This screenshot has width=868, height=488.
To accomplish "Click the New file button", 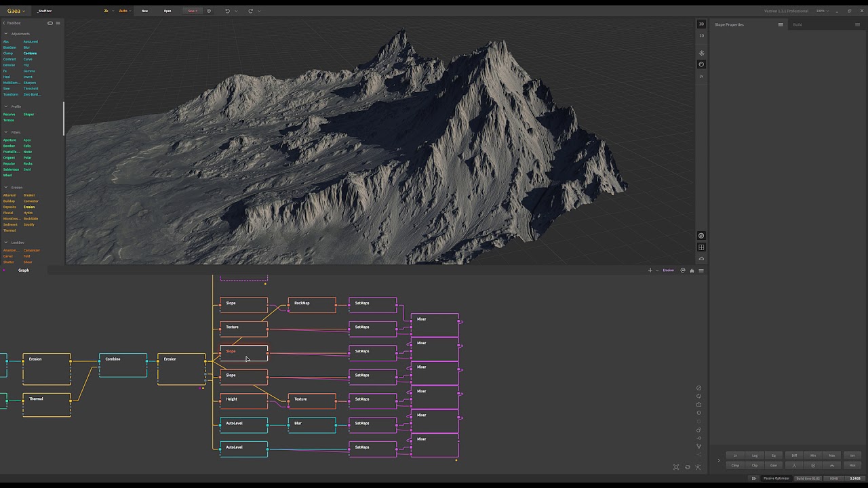I will pyautogui.click(x=144, y=11).
